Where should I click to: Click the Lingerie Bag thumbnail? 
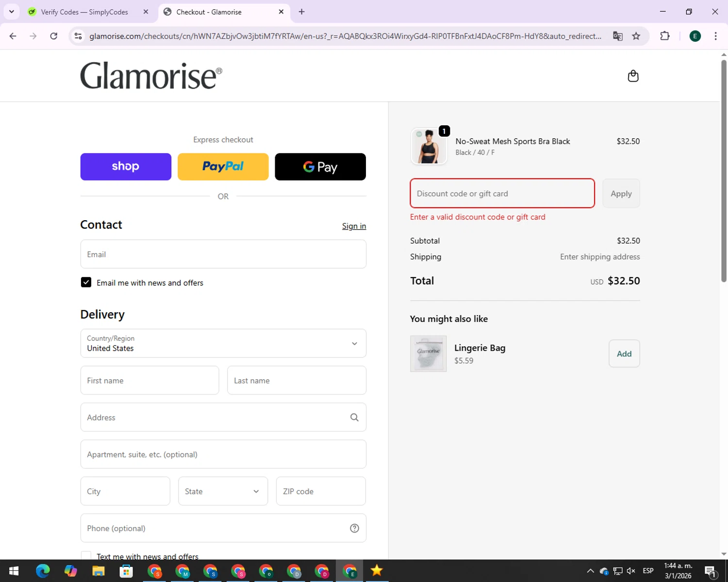click(x=428, y=354)
